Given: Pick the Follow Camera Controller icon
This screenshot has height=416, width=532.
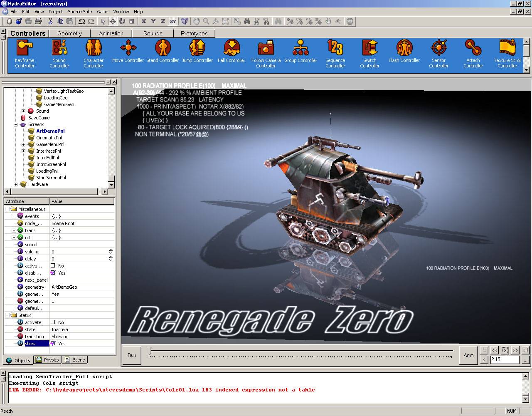Looking at the screenshot, I should coord(266,48).
